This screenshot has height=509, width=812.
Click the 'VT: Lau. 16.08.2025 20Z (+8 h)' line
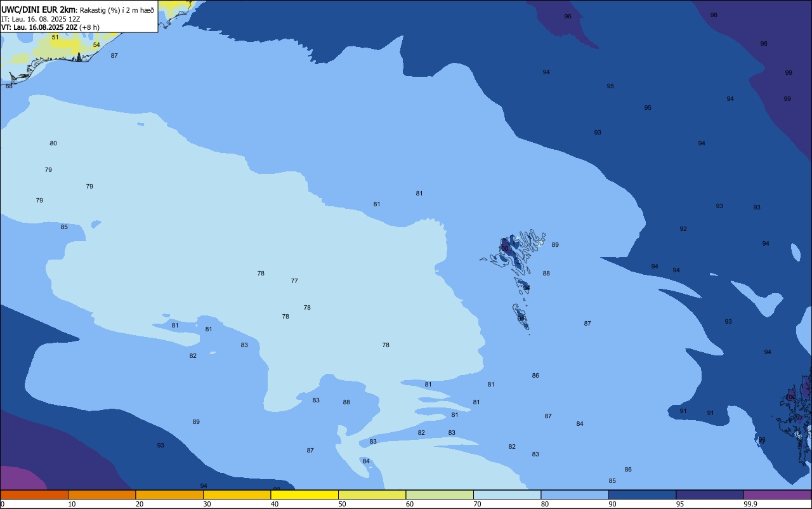pyautogui.click(x=50, y=27)
